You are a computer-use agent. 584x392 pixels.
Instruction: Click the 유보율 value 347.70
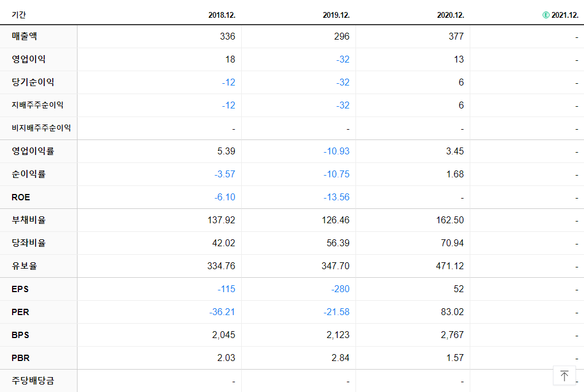click(335, 266)
